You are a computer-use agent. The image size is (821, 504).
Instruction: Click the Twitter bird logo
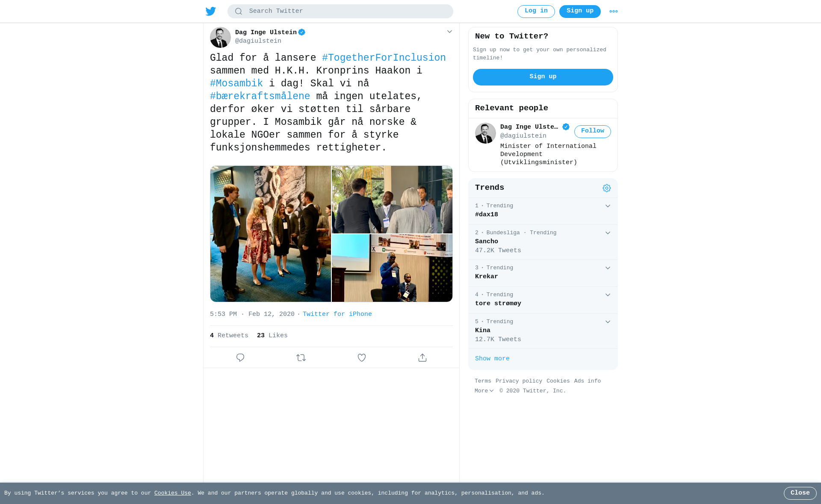pos(211,12)
